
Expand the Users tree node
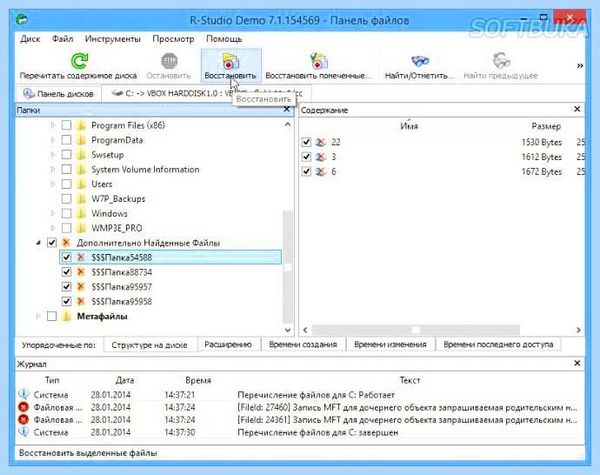[53, 184]
